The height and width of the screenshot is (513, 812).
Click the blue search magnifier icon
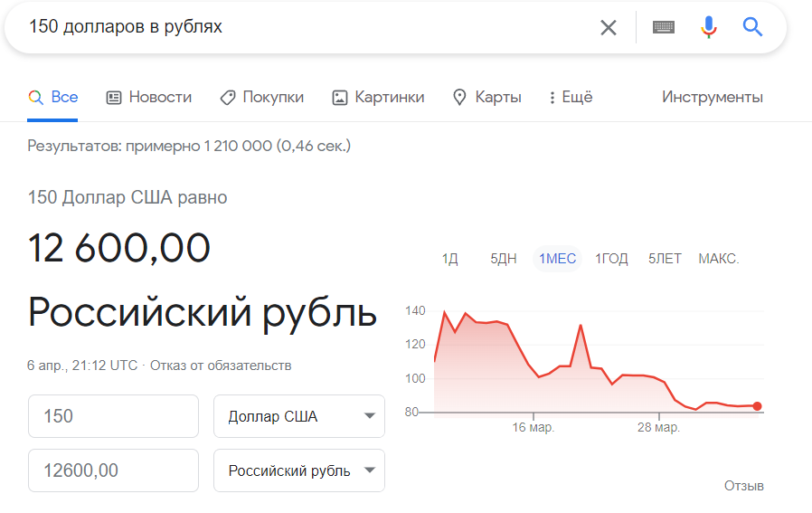753,27
